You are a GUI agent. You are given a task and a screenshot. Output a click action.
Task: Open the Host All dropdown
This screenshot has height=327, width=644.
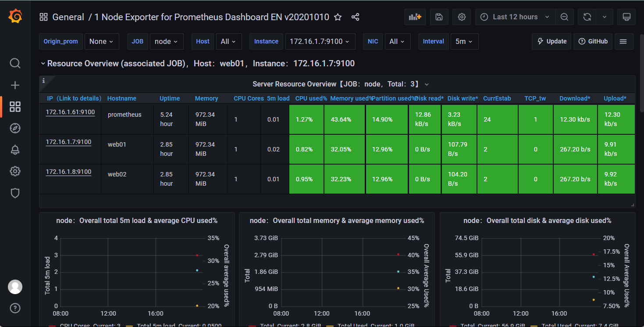click(x=228, y=41)
